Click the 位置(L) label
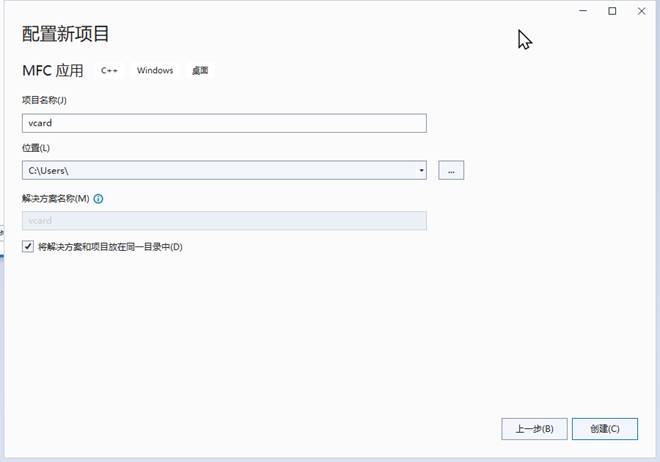The height and width of the screenshot is (462, 660). pos(36,148)
